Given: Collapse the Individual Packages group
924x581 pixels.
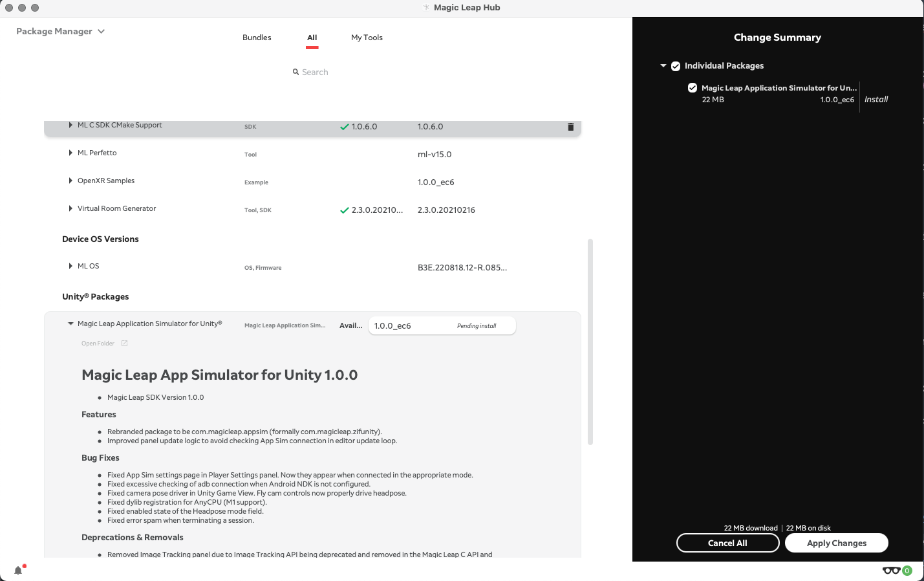Looking at the screenshot, I should [663, 66].
